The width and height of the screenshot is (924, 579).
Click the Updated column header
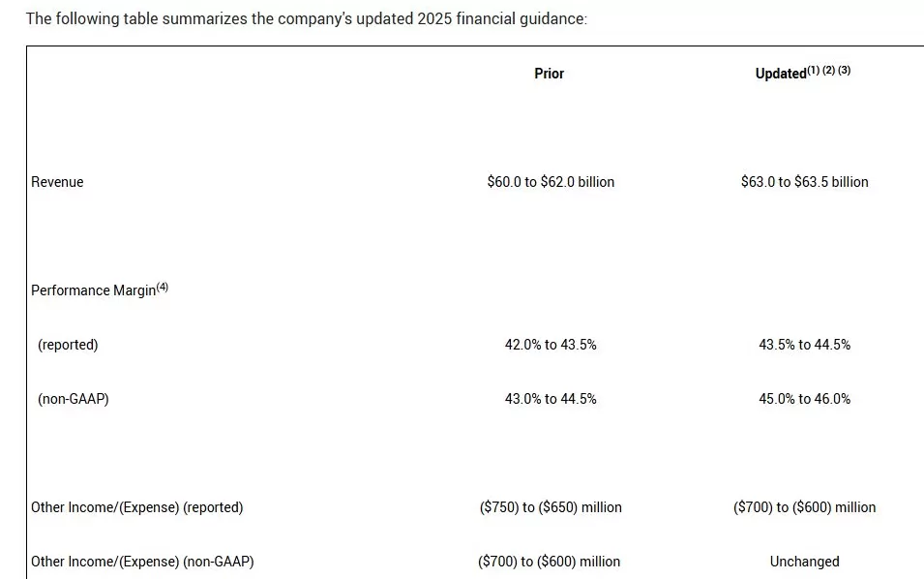click(781, 74)
